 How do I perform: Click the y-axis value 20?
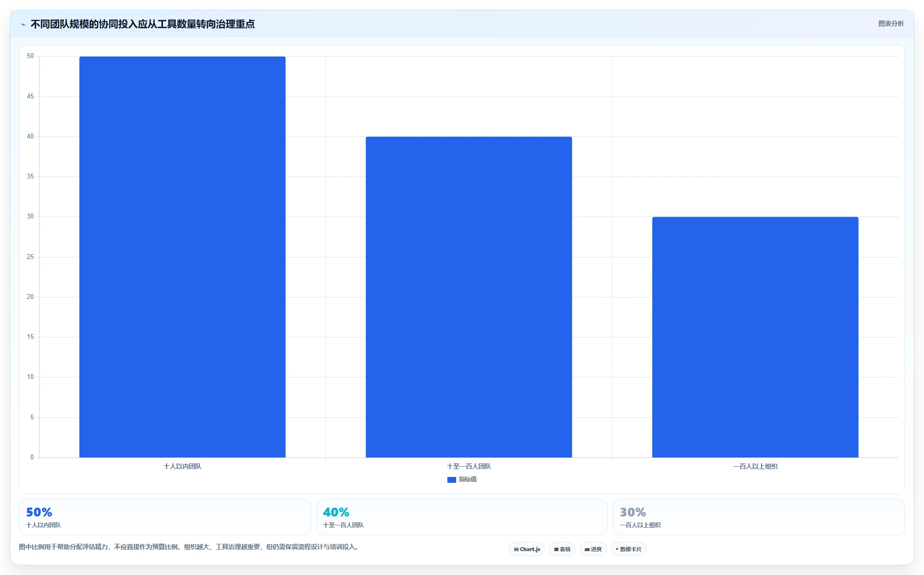(x=30, y=297)
